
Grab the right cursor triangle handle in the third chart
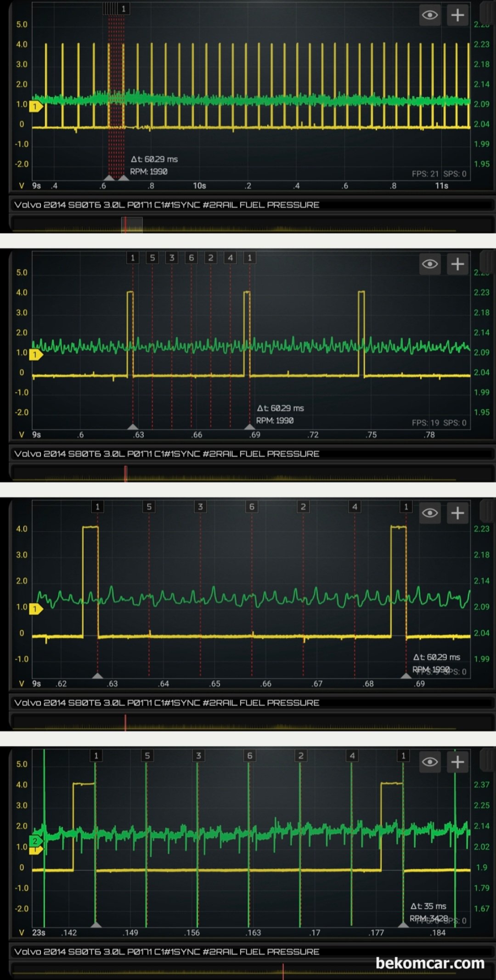(x=406, y=675)
